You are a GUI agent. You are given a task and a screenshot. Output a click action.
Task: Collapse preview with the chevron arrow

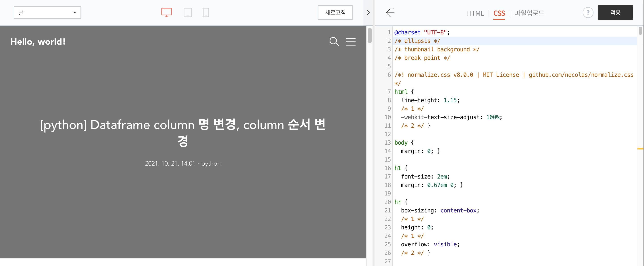tap(368, 12)
